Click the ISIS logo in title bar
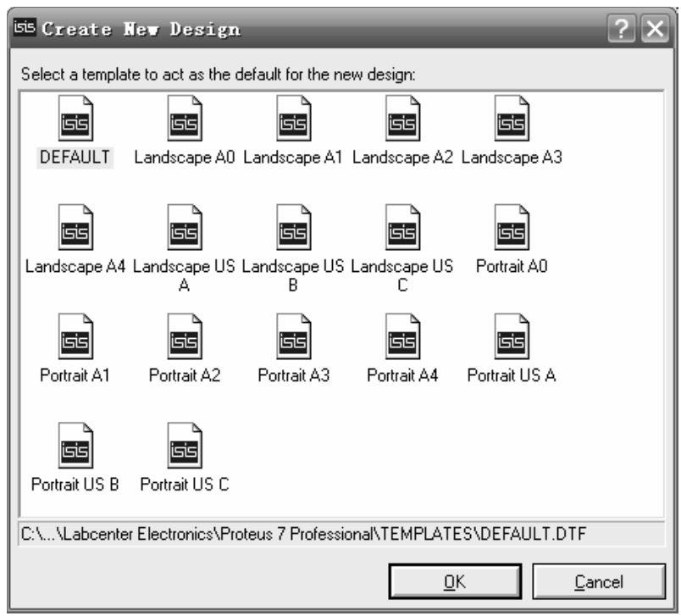 25,28
